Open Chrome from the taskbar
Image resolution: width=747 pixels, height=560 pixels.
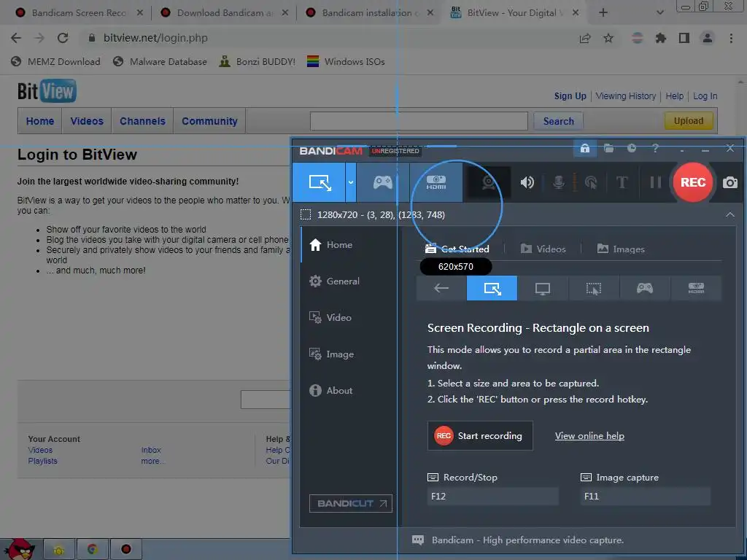pyautogui.click(x=93, y=549)
